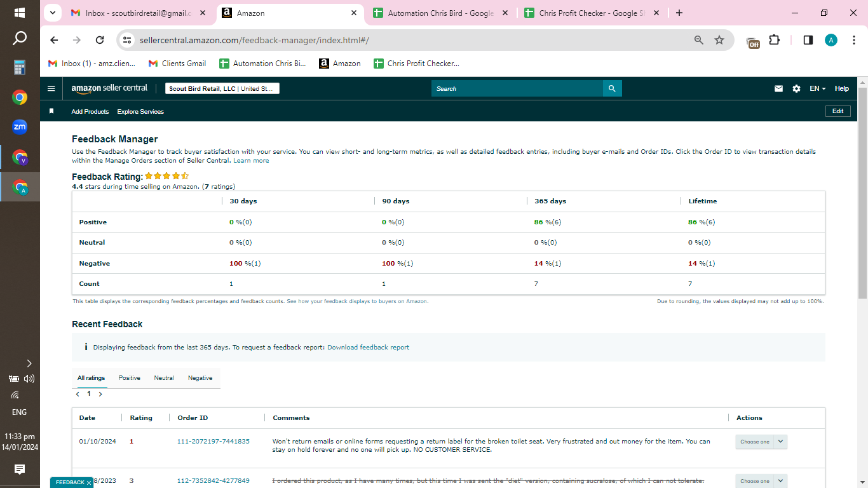Close the Inbox Gmail tab
The height and width of the screenshot is (488, 868).
pos(203,13)
